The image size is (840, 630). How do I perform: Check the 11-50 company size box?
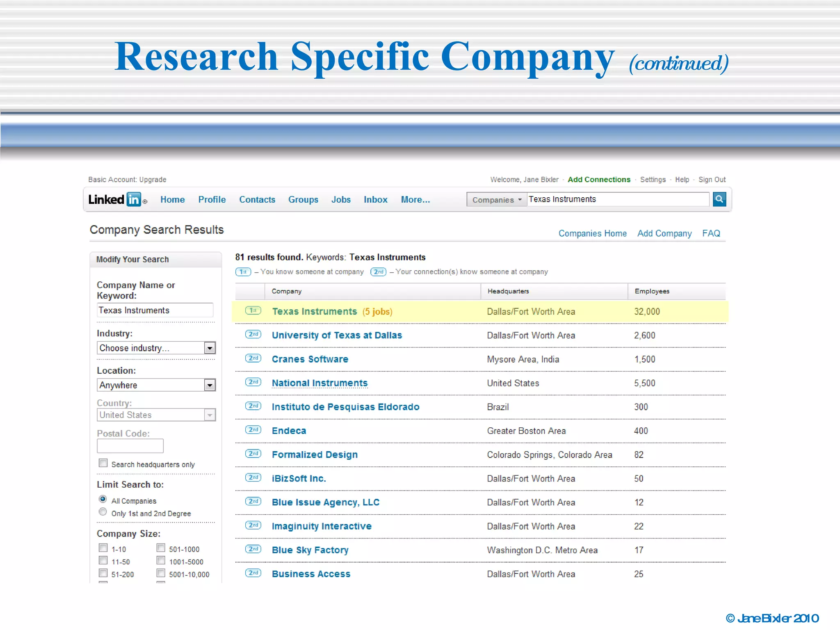[103, 560]
